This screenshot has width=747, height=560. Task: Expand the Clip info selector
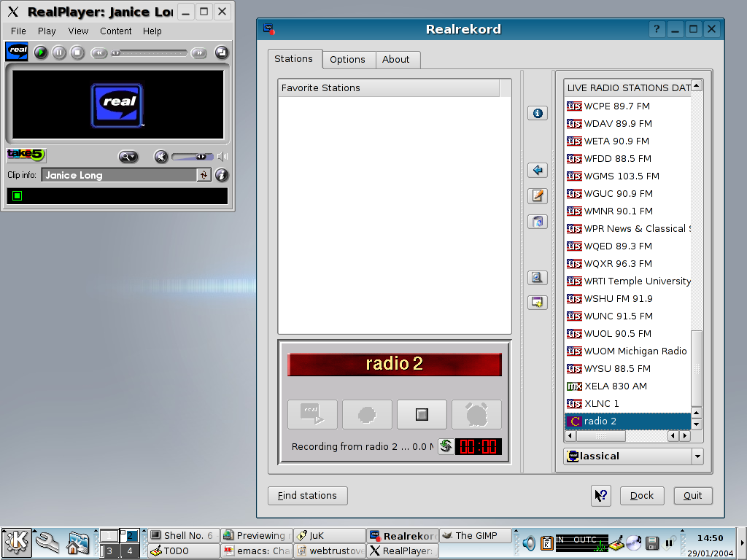click(x=204, y=175)
